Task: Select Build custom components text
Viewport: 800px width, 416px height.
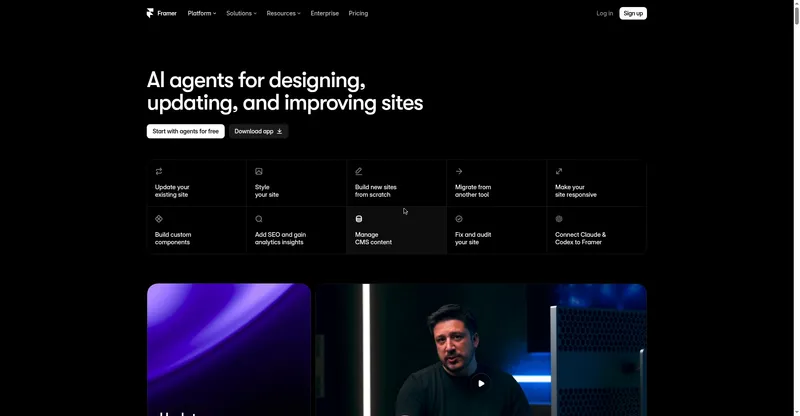Action: click(x=173, y=238)
